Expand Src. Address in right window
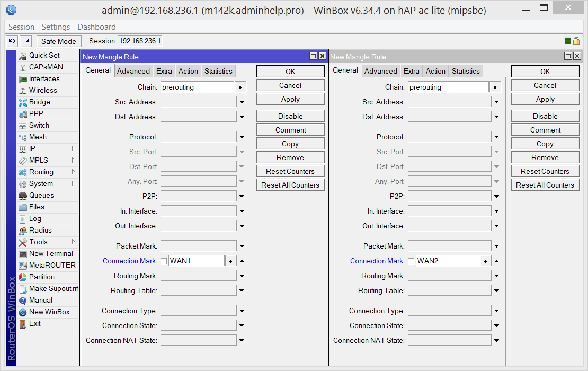The image size is (588, 371). (x=496, y=102)
